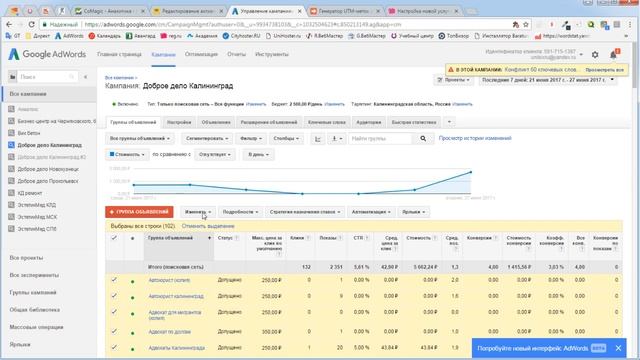Open the Автоматизация dropdown

[371, 212]
